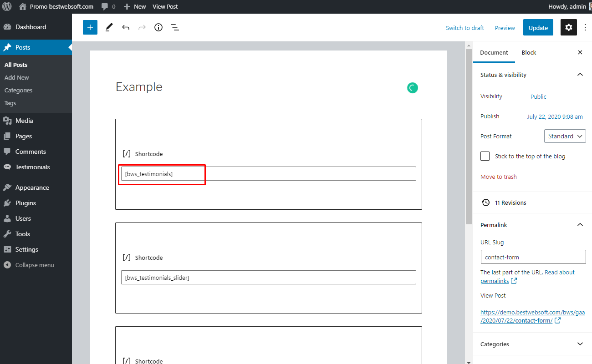Toggle the settings gear sidebar

pos(569,27)
